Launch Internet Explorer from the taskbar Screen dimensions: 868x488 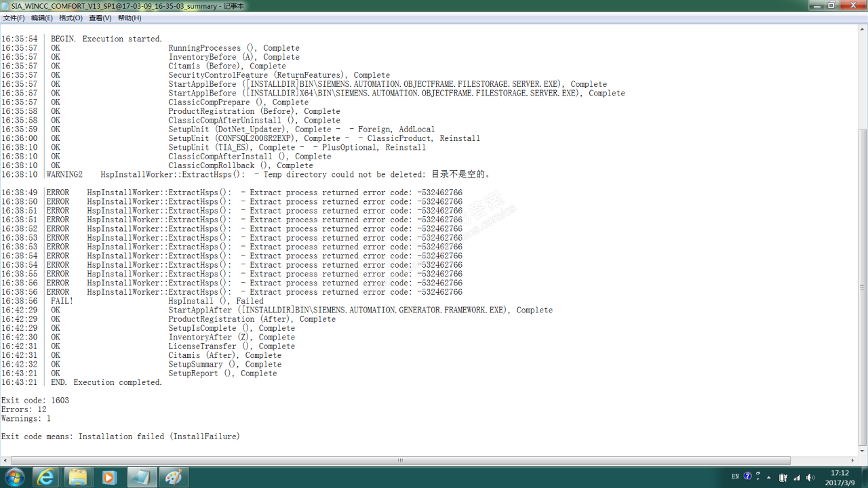click(45, 477)
